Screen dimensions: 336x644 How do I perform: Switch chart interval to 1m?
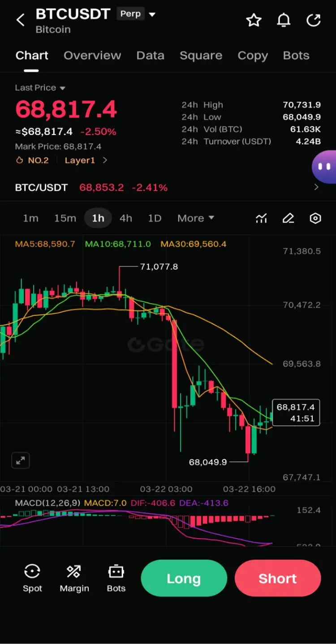(30, 218)
